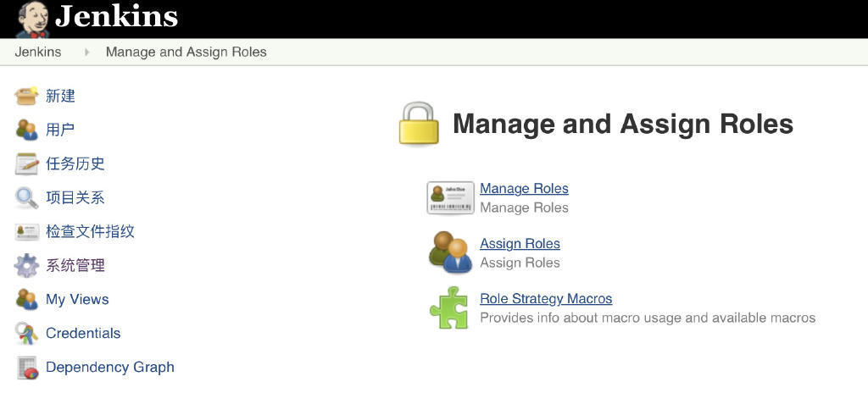
Task: Click the Manage and Assign Roles breadcrumb
Action: (186, 52)
